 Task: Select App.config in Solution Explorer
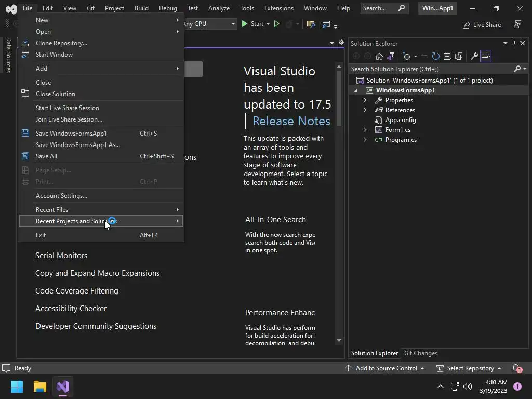[x=401, y=120]
